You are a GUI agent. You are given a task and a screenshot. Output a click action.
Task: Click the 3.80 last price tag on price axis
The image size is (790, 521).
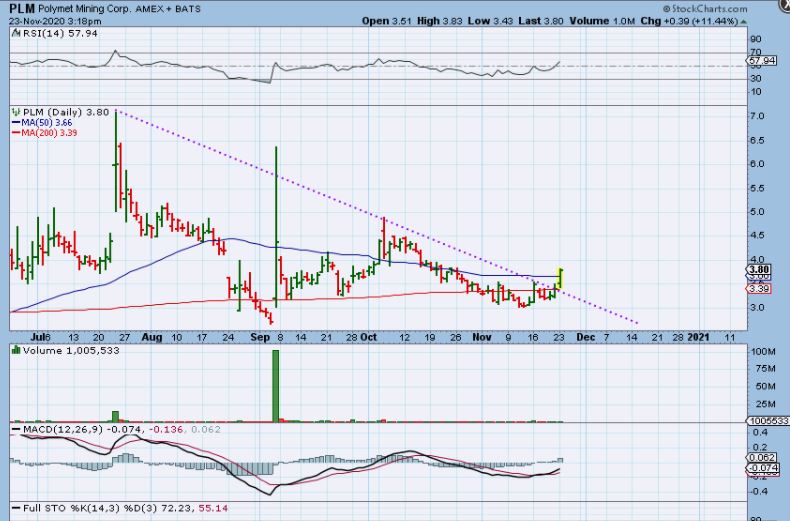pos(760,270)
